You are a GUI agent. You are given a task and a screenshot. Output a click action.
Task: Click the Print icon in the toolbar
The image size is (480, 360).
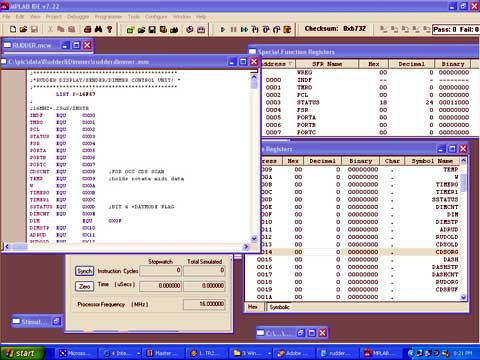pos(87,29)
